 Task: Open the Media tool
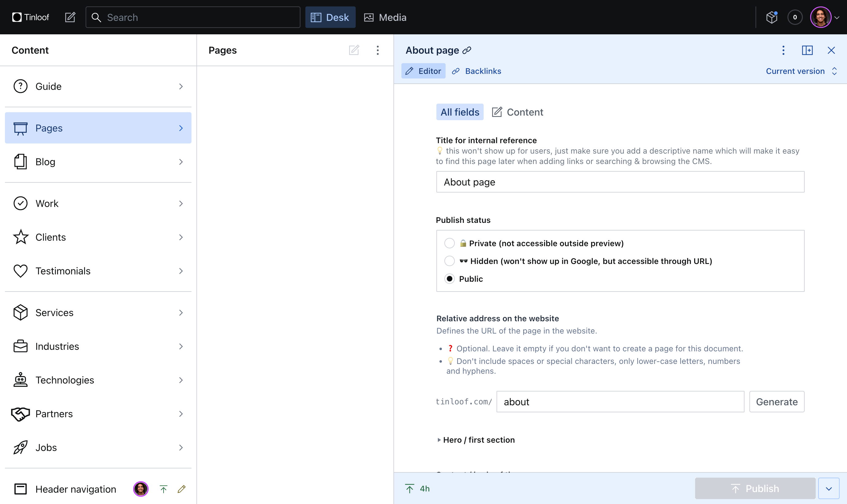pyautogui.click(x=385, y=17)
